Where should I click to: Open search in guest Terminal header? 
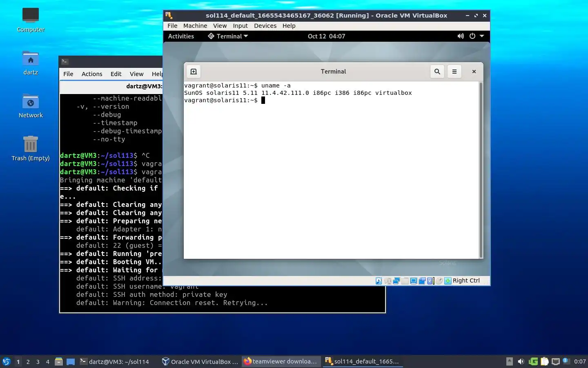[437, 72]
